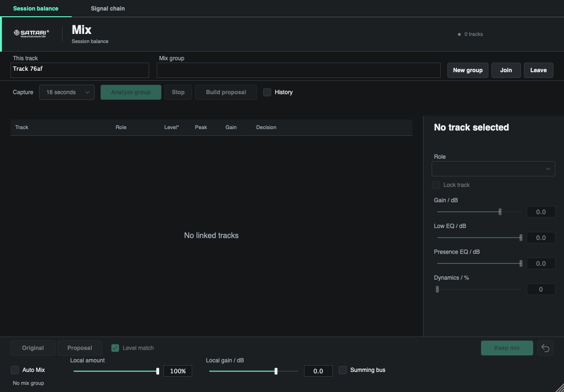The image size is (564, 392).
Task: Click the window resize grip corner icon
Action: (x=559, y=387)
